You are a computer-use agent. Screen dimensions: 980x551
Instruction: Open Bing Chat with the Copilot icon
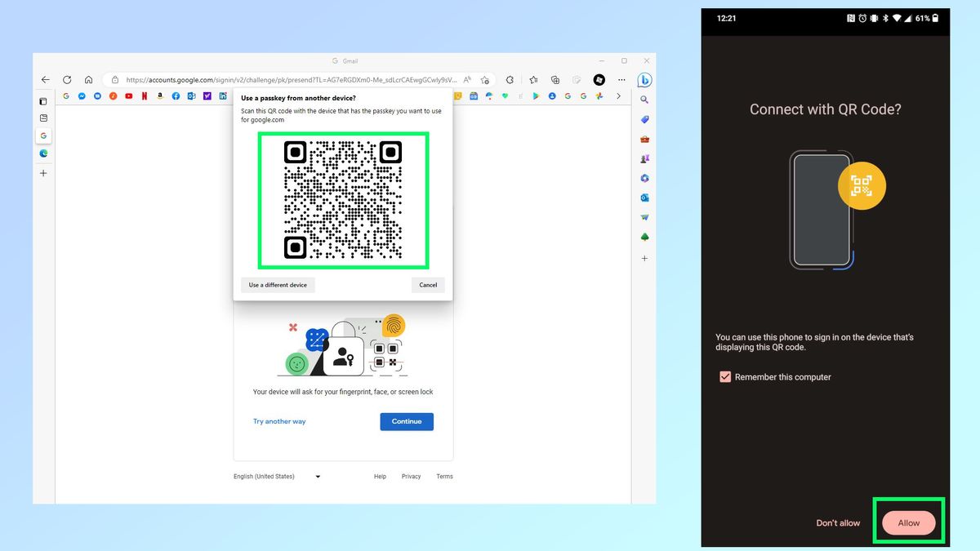(x=644, y=79)
